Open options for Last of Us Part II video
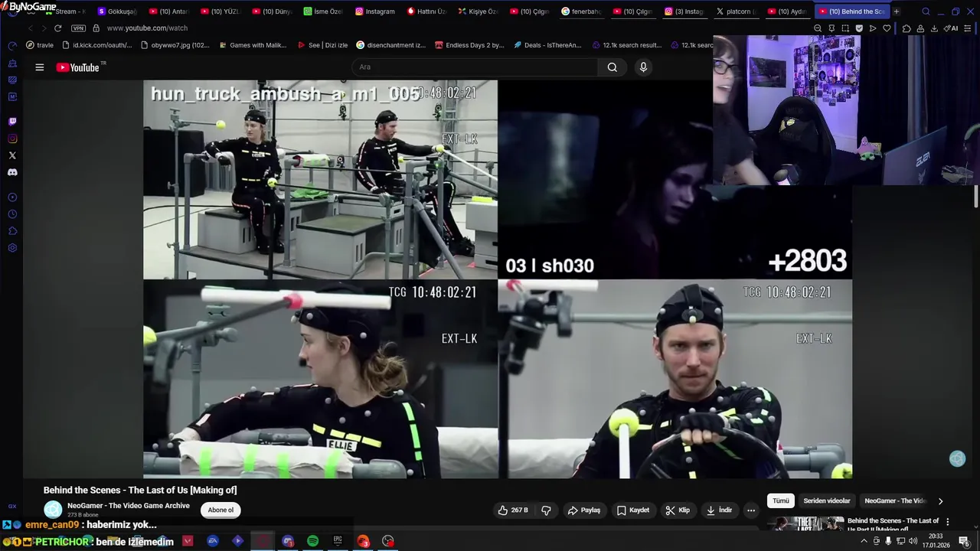 point(947,522)
